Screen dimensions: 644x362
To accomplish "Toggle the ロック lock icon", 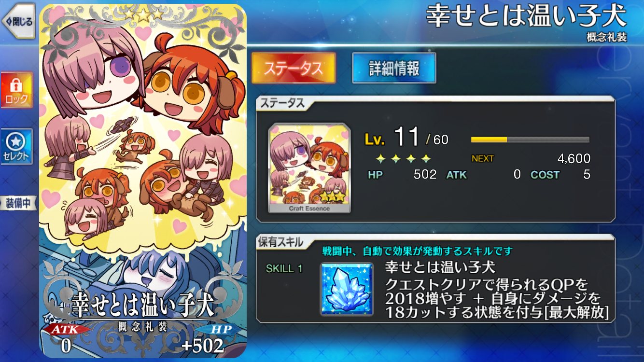I will [16, 90].
